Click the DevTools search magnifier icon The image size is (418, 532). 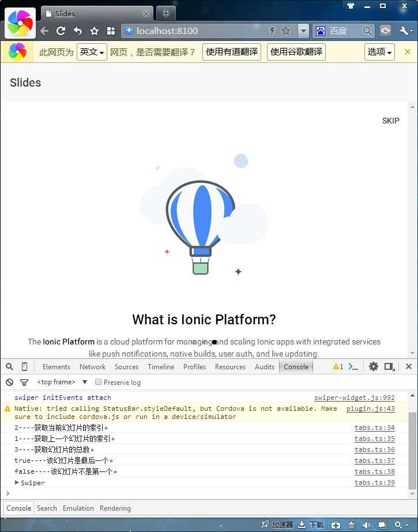9,366
